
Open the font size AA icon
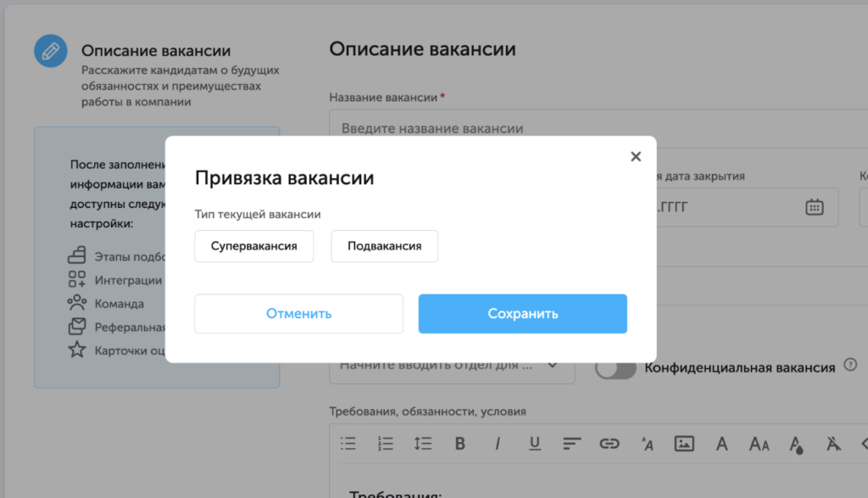(759, 445)
